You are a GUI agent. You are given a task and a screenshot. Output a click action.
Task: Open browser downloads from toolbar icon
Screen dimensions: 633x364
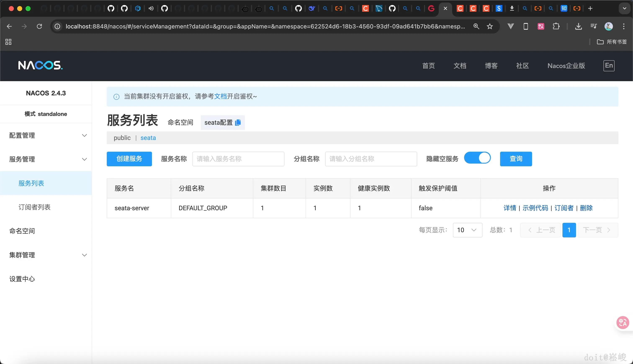point(578,26)
